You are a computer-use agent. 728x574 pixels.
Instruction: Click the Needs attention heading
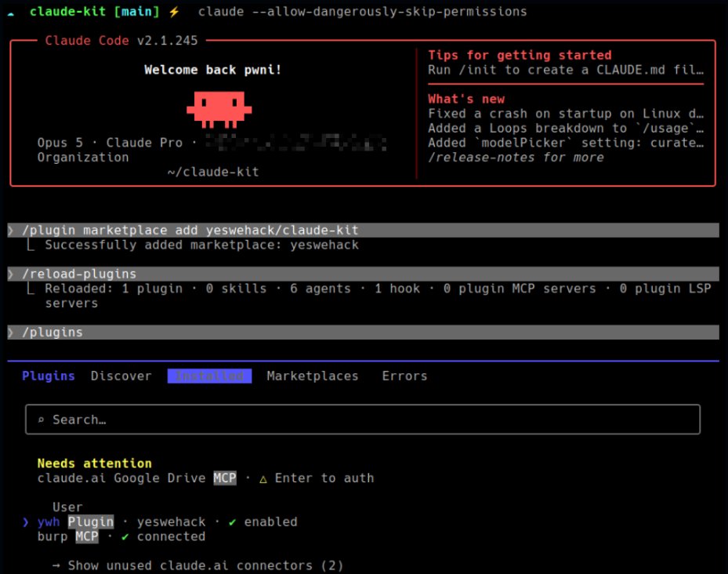pyautogui.click(x=95, y=463)
